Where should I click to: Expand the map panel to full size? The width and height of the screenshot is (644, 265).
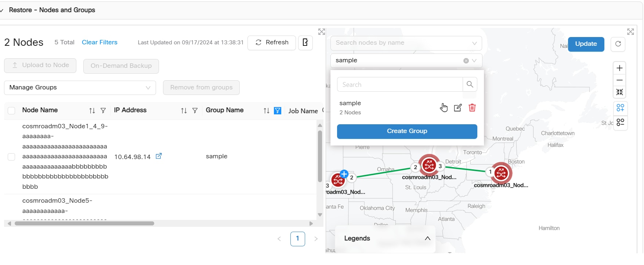pos(630,32)
